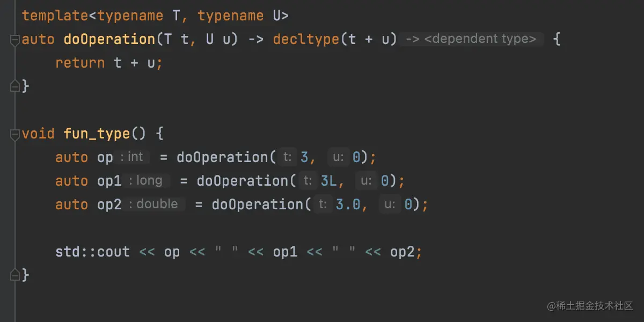644x322 pixels.
Task: Click the ': int' type hint after op
Action: [132, 157]
